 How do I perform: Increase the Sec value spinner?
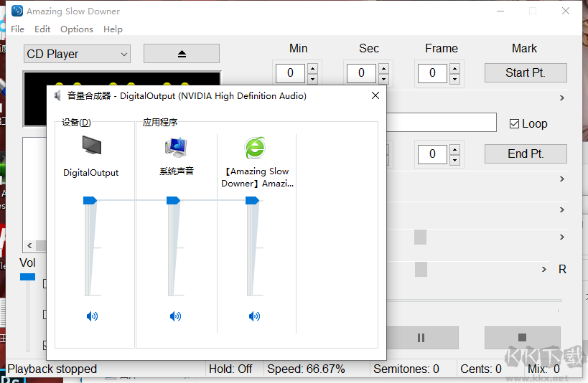(x=383, y=69)
